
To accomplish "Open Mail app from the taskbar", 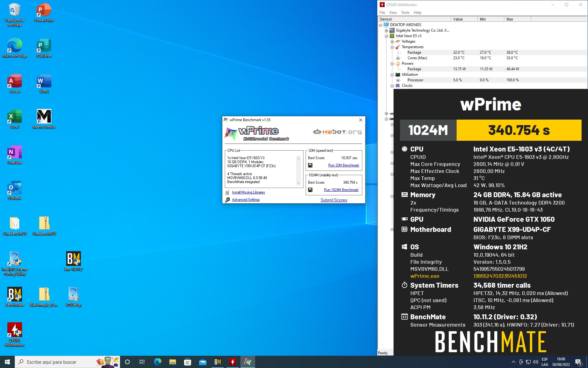I will 203,362.
